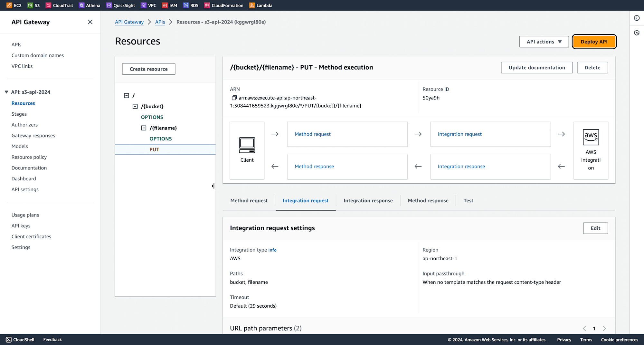644x345 pixels.
Task: Open VPC links in sidebar
Action: coord(22,66)
